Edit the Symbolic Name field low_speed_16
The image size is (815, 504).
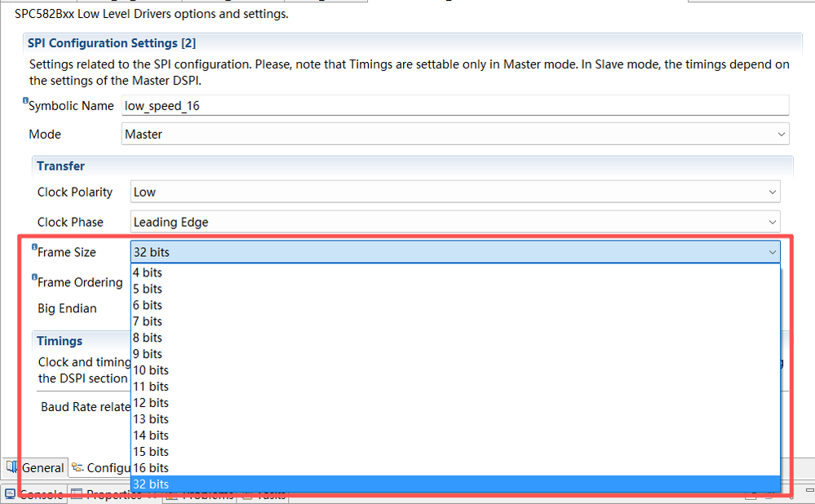(x=455, y=105)
